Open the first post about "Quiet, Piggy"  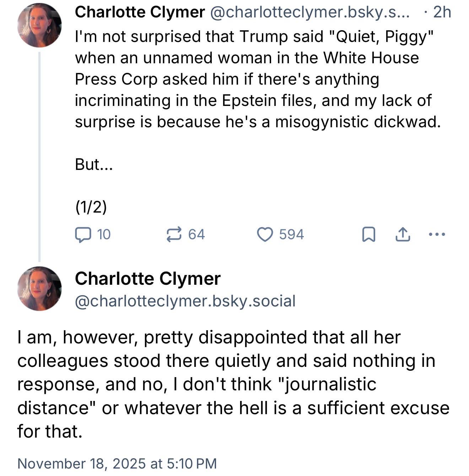254,79
